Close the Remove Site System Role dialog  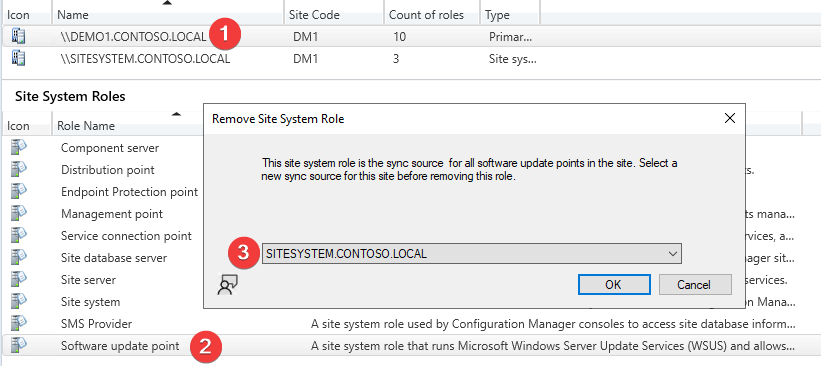[x=729, y=118]
